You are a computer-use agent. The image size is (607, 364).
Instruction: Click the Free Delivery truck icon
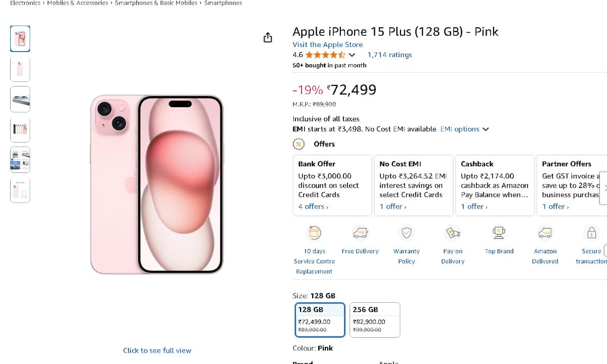click(360, 233)
